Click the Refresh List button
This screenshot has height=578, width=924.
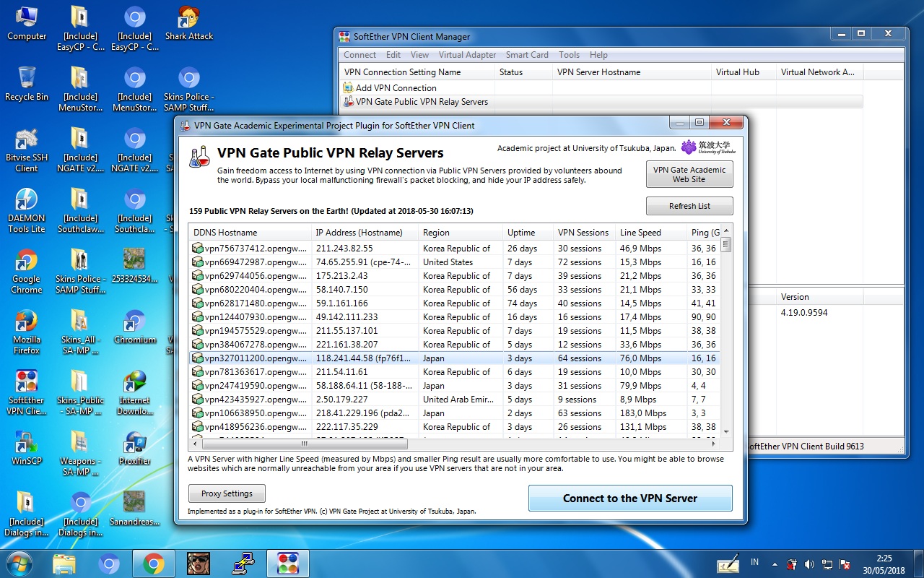(689, 206)
